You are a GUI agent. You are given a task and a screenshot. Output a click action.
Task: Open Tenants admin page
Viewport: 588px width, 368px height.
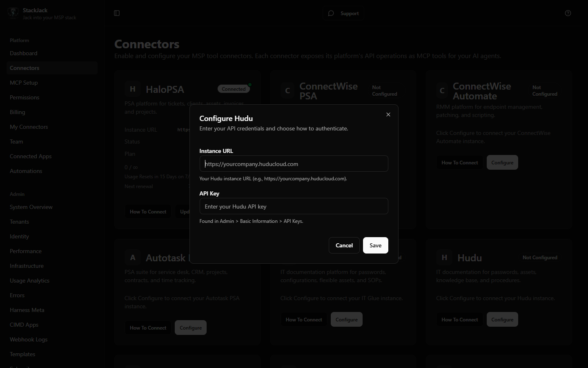coord(52,222)
